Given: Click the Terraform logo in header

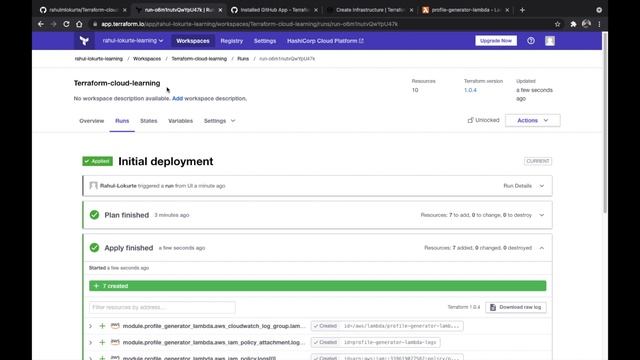Looking at the screenshot, I should 84,40.
